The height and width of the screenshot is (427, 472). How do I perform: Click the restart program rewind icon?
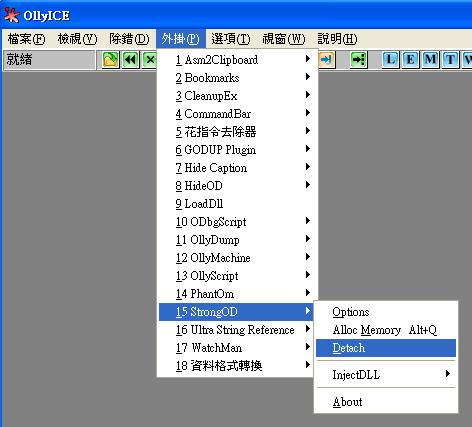[130, 60]
